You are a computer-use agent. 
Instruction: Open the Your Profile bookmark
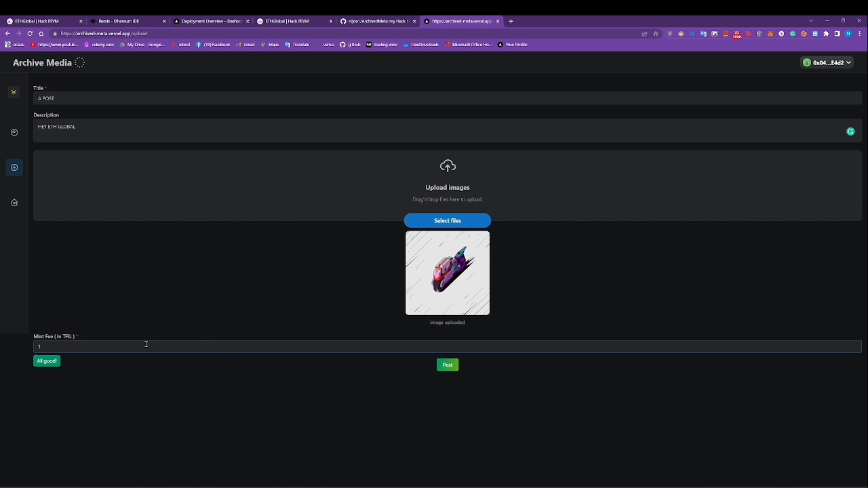point(513,45)
